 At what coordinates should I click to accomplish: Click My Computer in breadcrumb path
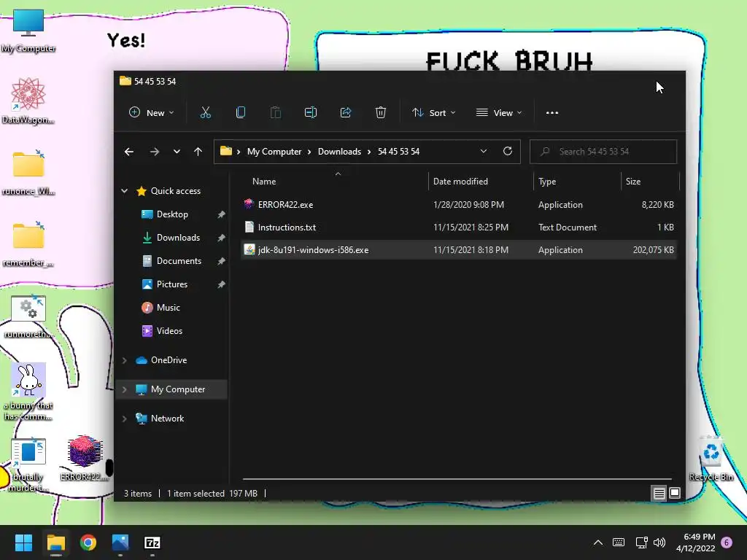[274, 152]
